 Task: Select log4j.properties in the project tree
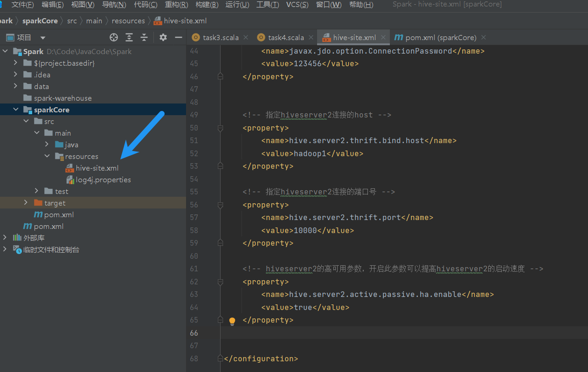[103, 179]
